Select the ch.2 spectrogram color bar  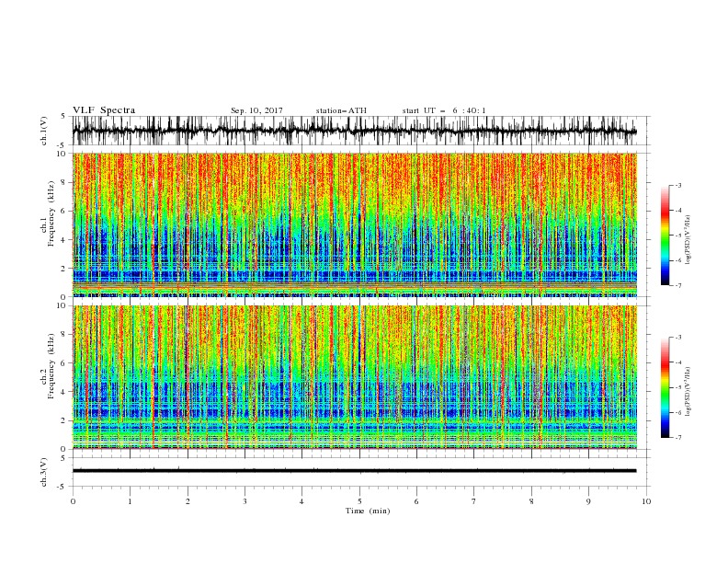665,387
